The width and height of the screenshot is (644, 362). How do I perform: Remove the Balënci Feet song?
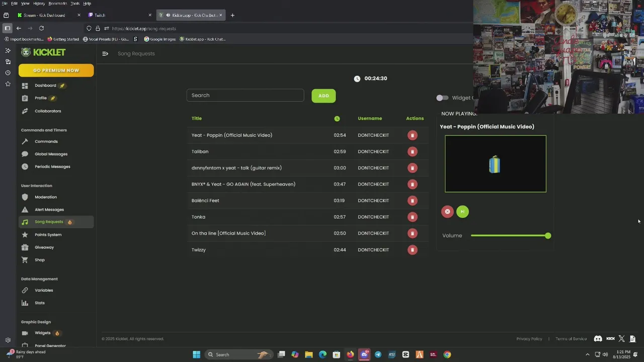point(412,201)
